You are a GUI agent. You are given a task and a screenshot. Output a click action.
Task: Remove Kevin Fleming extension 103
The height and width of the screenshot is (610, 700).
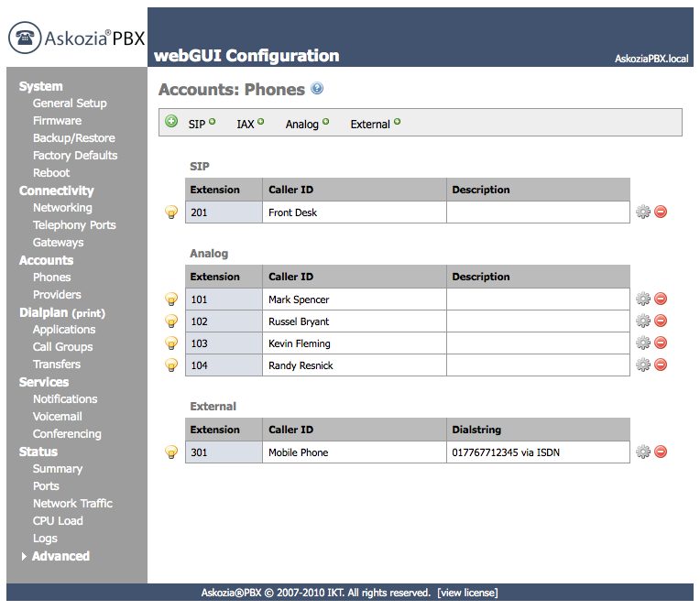[x=661, y=343]
